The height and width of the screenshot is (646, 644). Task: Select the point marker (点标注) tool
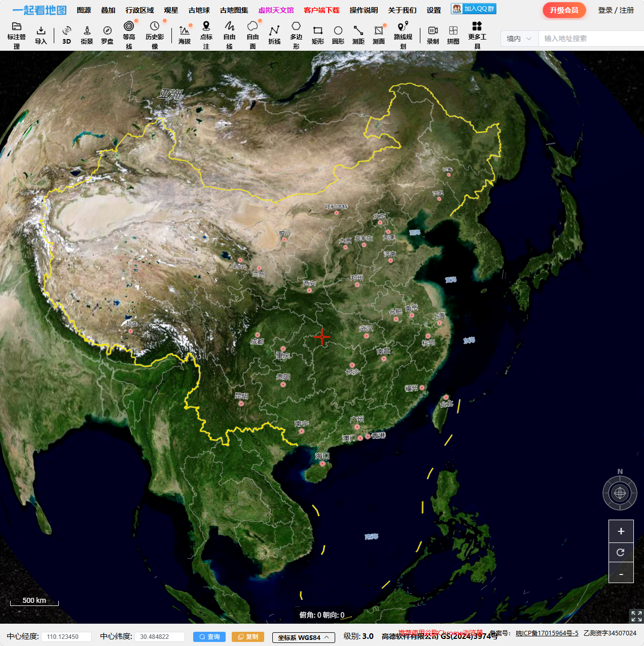pos(206,35)
